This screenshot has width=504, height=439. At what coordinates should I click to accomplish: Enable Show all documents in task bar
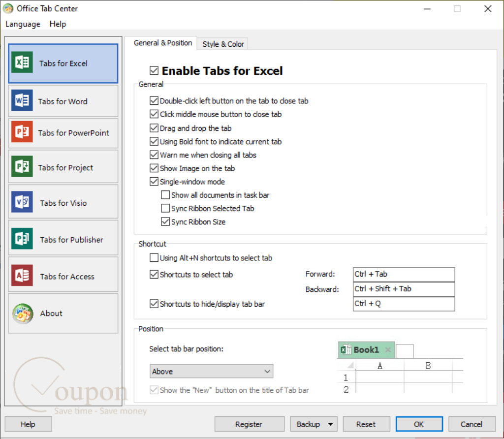point(165,195)
